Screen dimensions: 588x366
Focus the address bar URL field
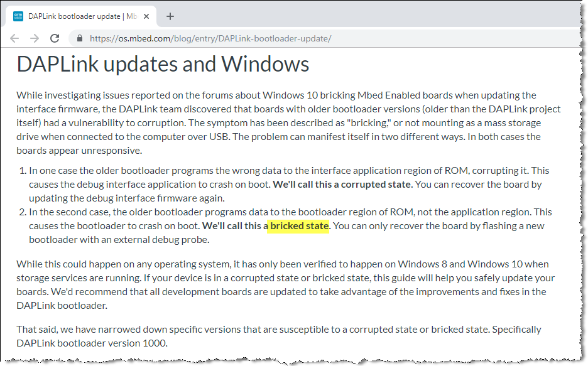pyautogui.click(x=314, y=38)
